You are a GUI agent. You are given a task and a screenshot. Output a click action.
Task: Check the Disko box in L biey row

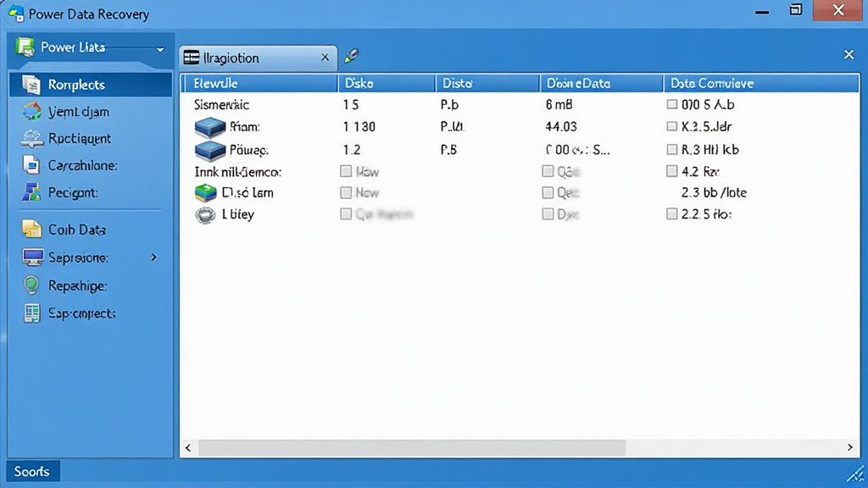click(x=346, y=213)
